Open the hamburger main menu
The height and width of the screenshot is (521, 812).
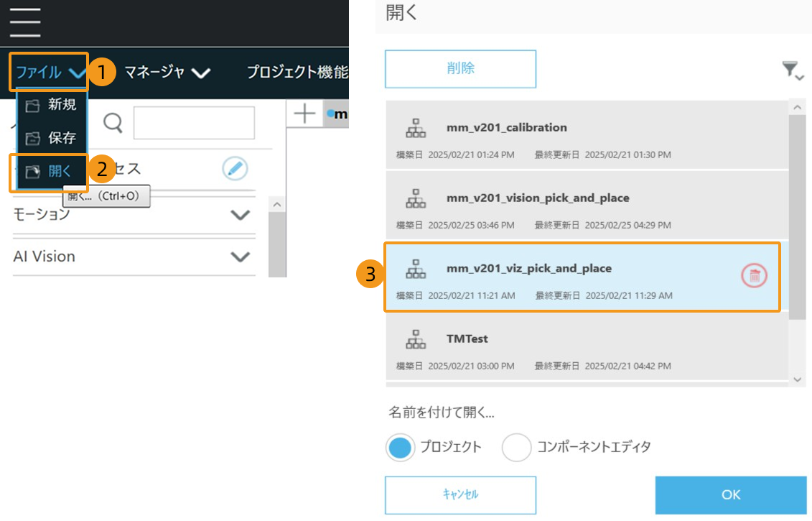coord(25,23)
